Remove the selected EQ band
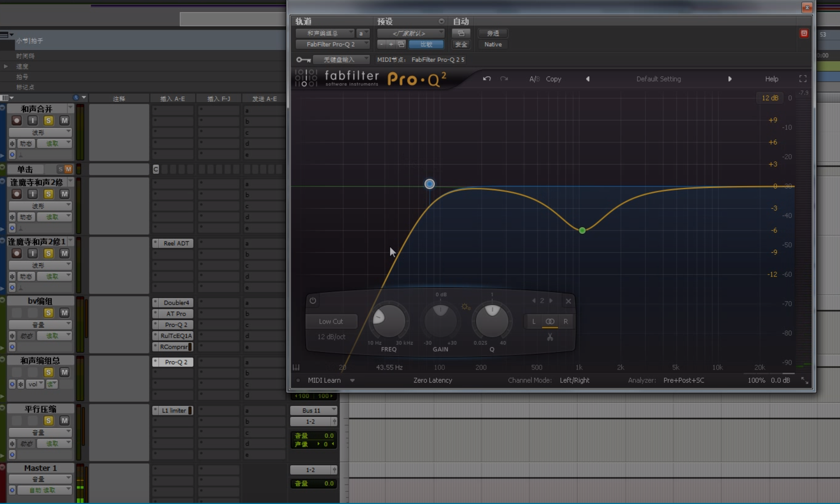The width and height of the screenshot is (840, 504). click(568, 301)
